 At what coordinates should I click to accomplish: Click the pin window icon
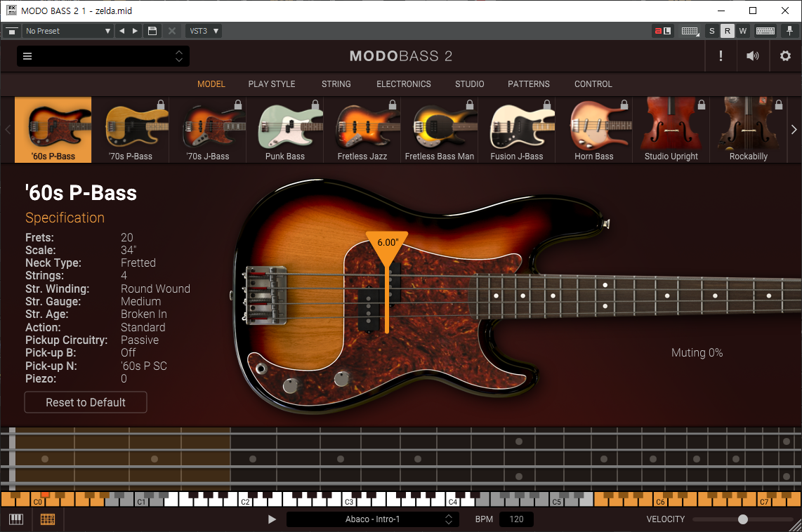[x=790, y=31]
